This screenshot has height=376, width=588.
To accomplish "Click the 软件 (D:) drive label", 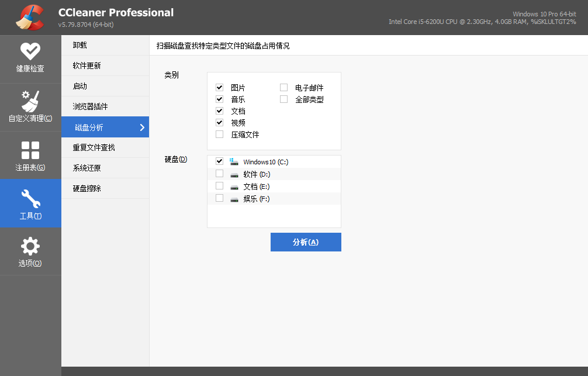I will click(257, 174).
